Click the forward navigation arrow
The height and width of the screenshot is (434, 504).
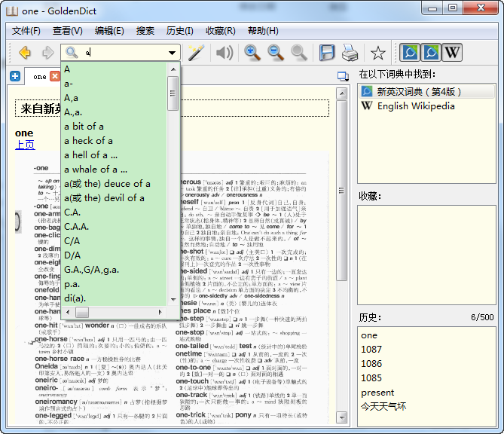pyautogui.click(x=47, y=53)
